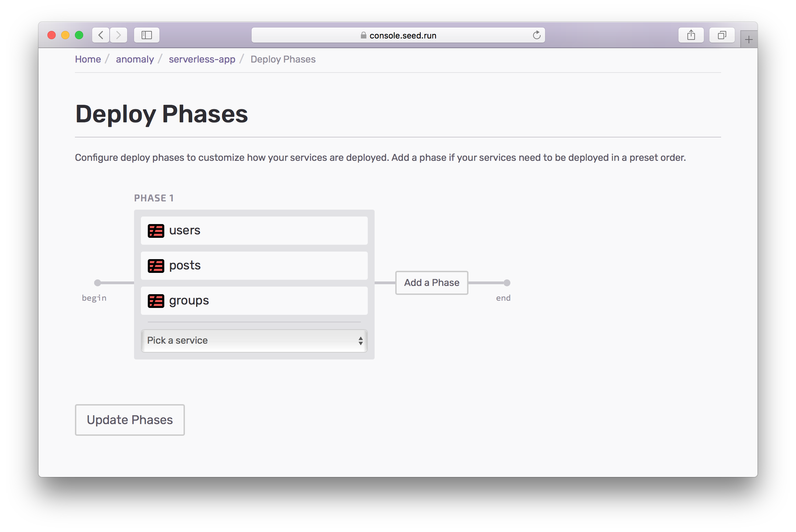The width and height of the screenshot is (796, 532).
Task: Open the Pick a service dropdown
Action: pos(254,340)
